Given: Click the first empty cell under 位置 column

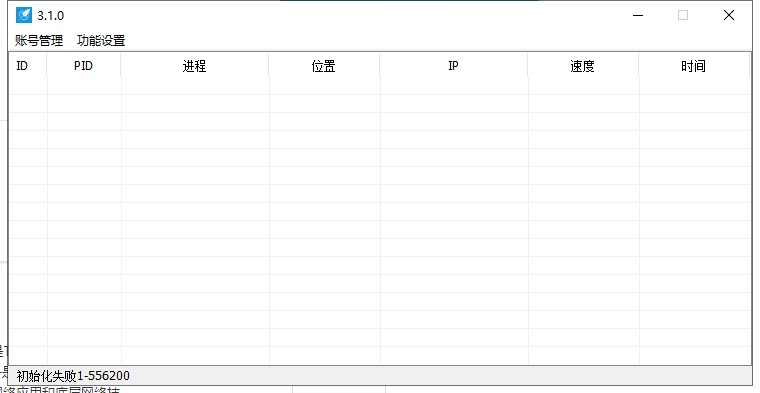Looking at the screenshot, I should 325,86.
